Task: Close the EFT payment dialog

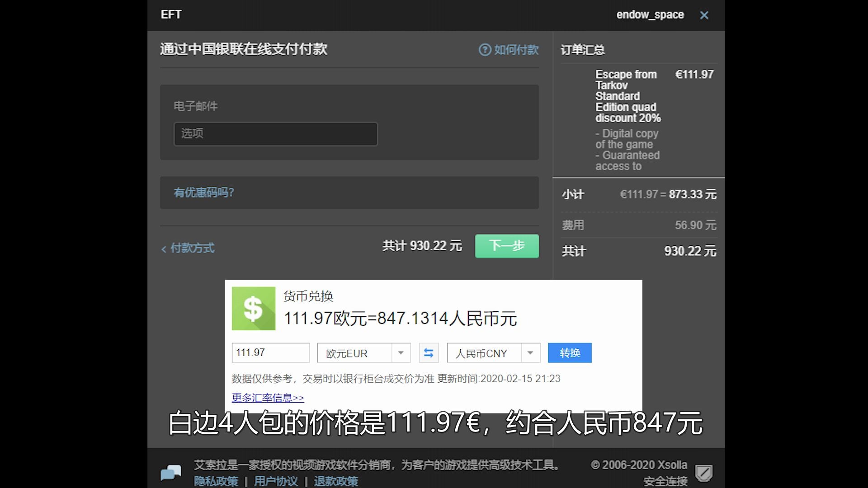Action: point(704,15)
